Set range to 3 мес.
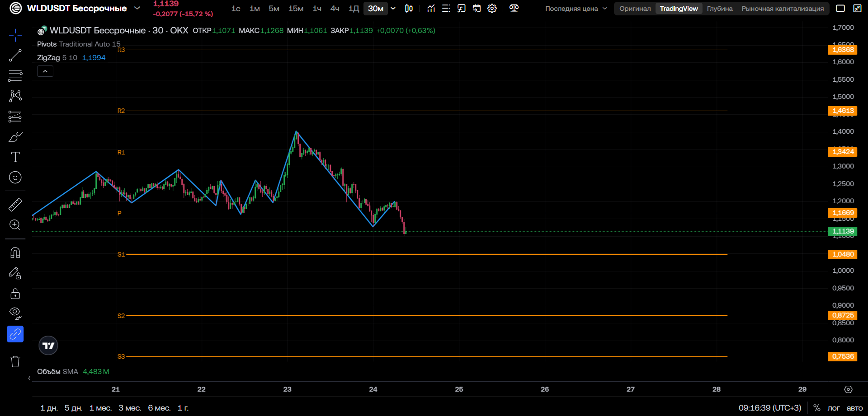The height and width of the screenshot is (416, 868). point(130,408)
